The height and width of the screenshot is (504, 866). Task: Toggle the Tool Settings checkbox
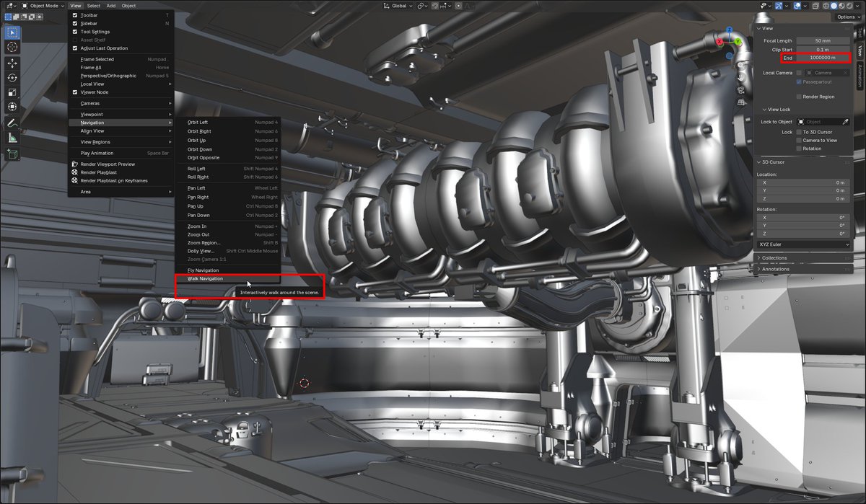75,32
